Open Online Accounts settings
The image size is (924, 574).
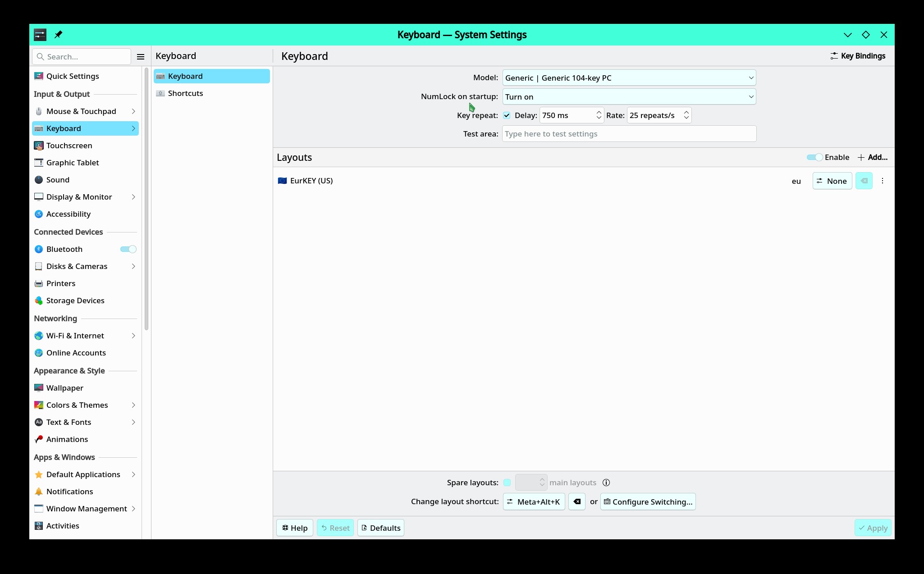pyautogui.click(x=86, y=353)
